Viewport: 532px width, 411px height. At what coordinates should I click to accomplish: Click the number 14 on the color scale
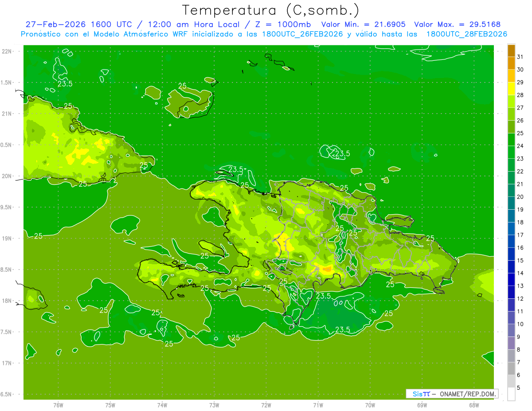pos(520,273)
